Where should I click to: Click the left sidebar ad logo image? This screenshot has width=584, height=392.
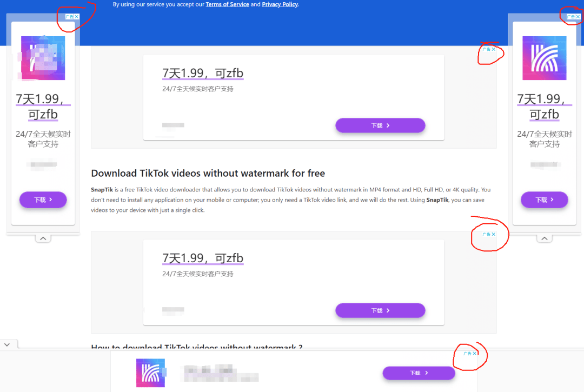point(43,58)
